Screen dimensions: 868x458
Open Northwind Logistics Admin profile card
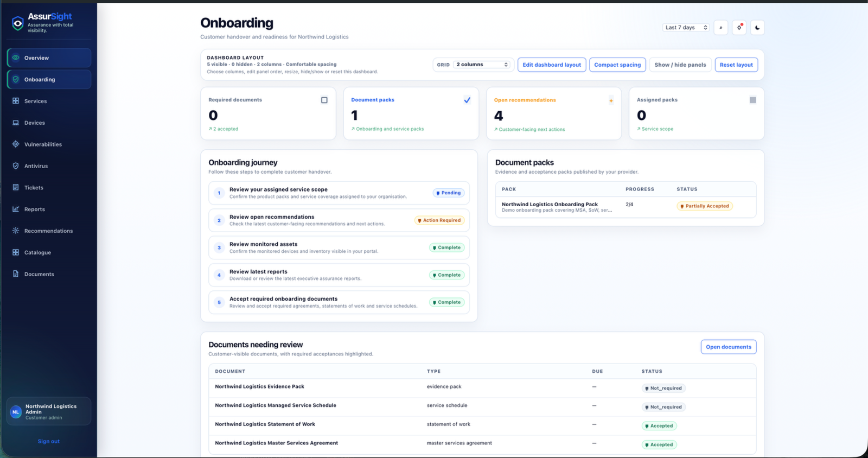pos(49,412)
